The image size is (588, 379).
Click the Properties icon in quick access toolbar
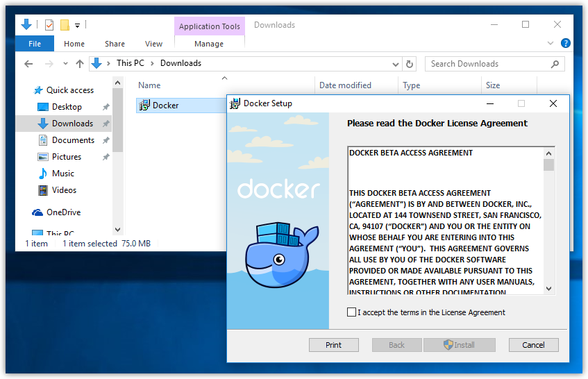coord(49,25)
